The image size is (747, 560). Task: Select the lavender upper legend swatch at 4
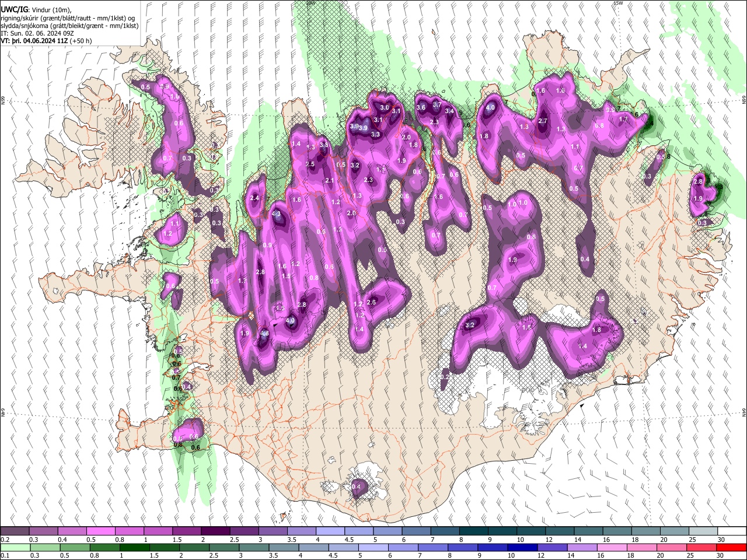click(x=330, y=531)
